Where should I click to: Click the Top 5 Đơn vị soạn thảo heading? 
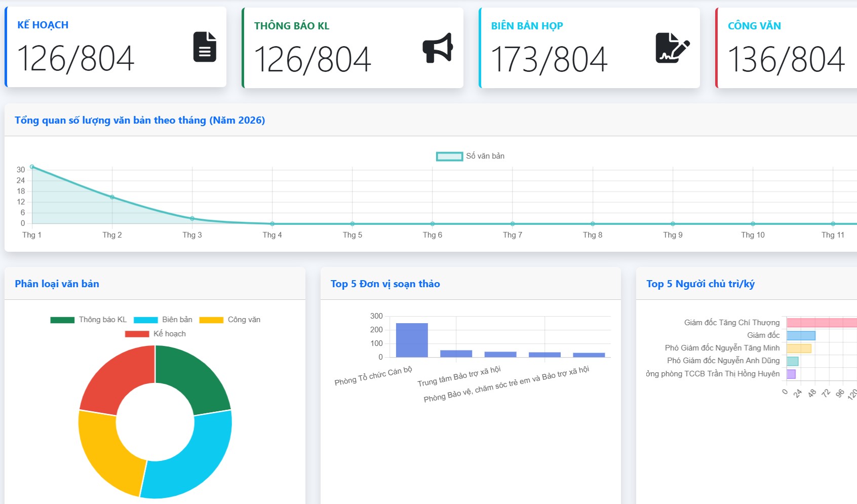pyautogui.click(x=385, y=284)
